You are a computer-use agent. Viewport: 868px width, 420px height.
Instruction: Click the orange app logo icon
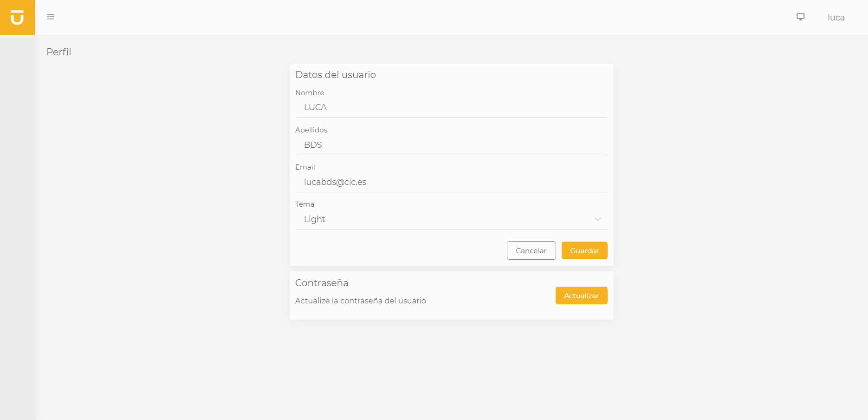(17, 17)
